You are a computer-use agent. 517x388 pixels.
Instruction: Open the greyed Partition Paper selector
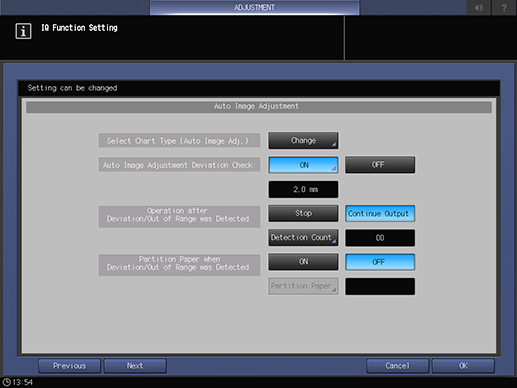(x=303, y=286)
